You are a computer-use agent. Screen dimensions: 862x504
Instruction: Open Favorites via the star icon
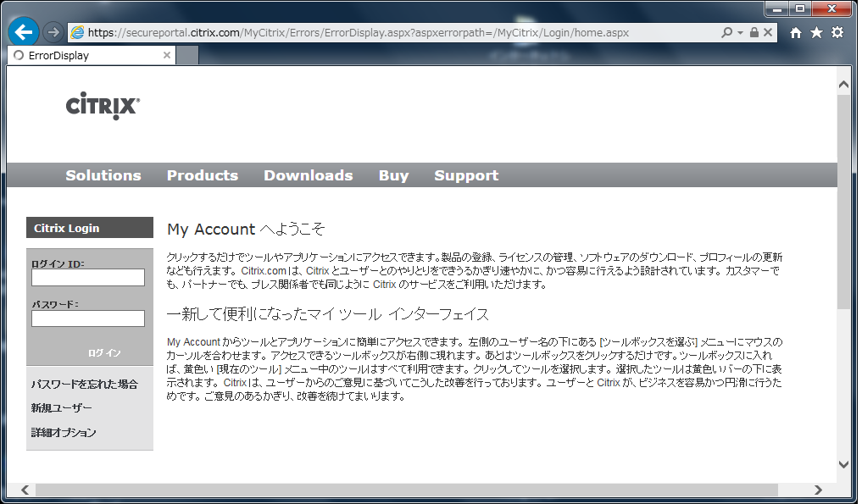click(815, 31)
